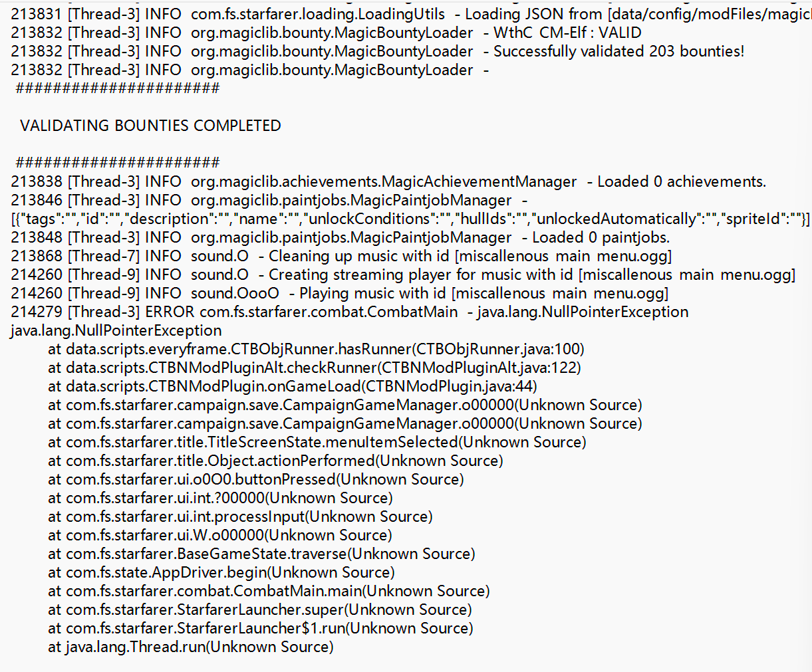Click the standalone java.lang.NullPointerException line

pos(116,330)
